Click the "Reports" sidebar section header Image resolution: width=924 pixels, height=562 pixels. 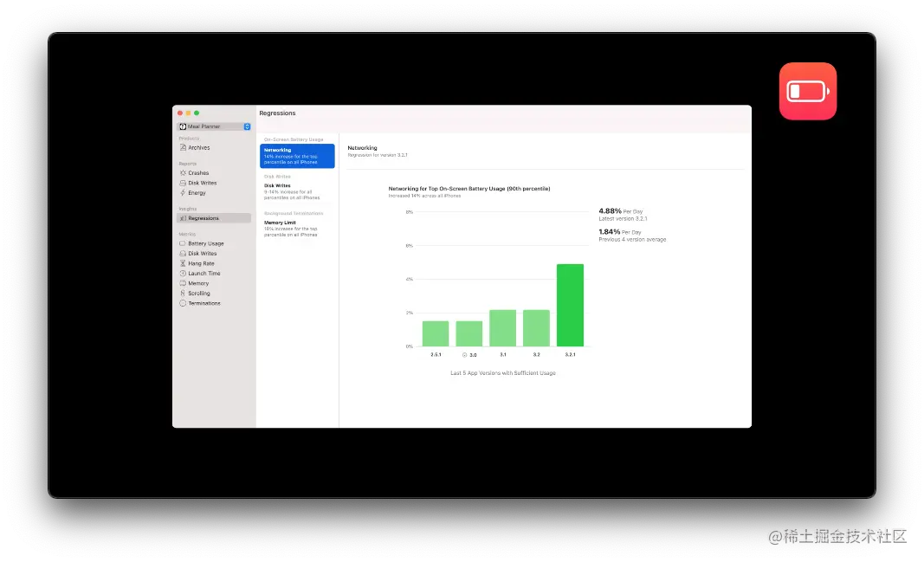point(188,164)
